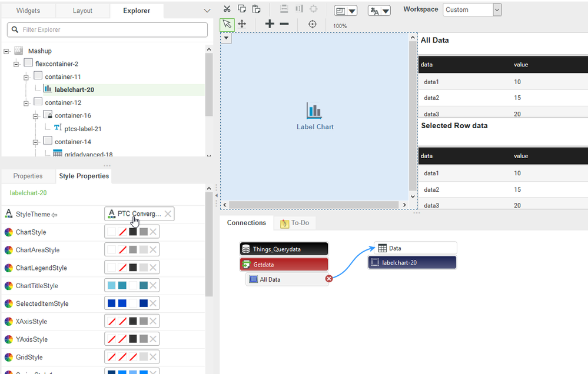Click the canvas scroll right arrow
Screen dimensions: 588x374
pos(404,205)
